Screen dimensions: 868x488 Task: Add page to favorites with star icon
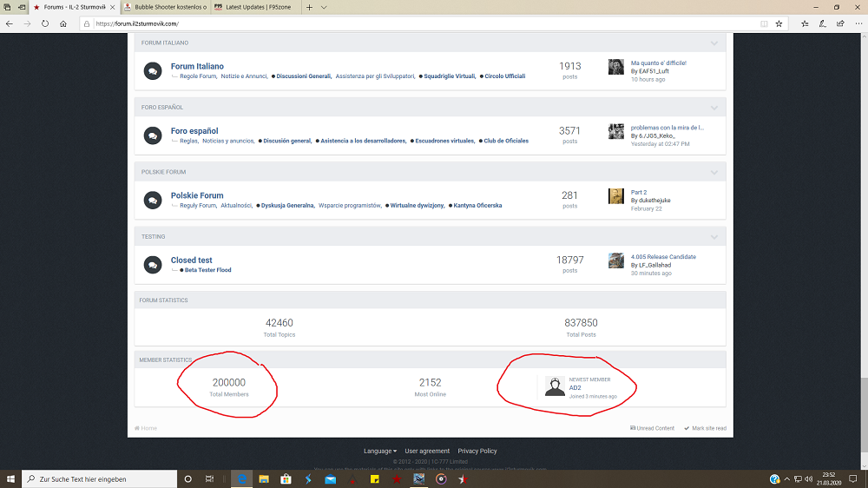point(779,23)
